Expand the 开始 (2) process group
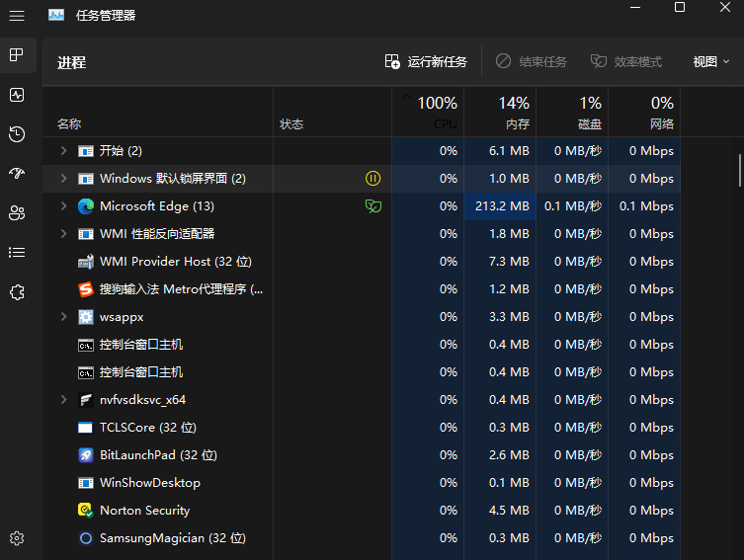744x560 pixels. (63, 151)
